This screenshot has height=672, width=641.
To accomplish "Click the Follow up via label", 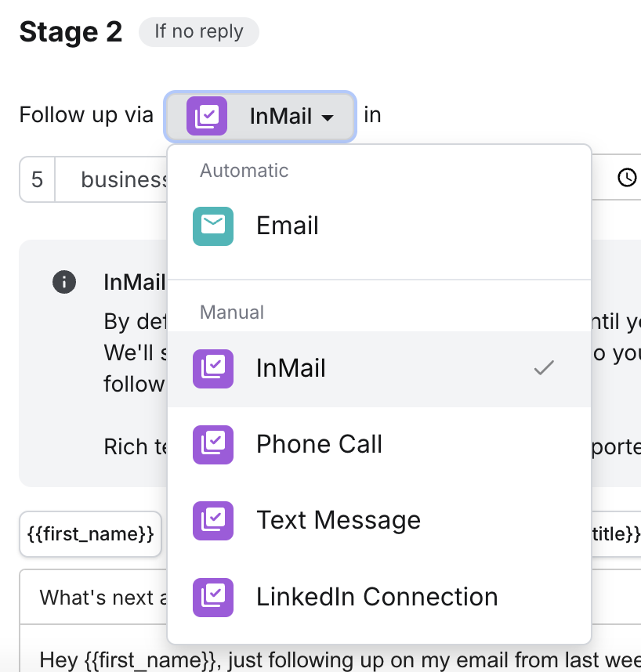I will [x=86, y=115].
